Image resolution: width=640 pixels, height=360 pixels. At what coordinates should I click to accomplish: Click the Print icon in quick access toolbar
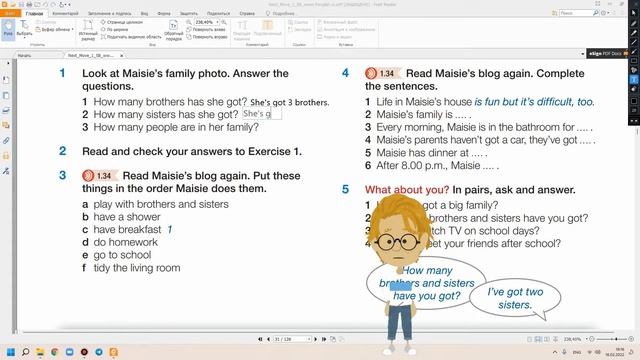pos(29,4)
